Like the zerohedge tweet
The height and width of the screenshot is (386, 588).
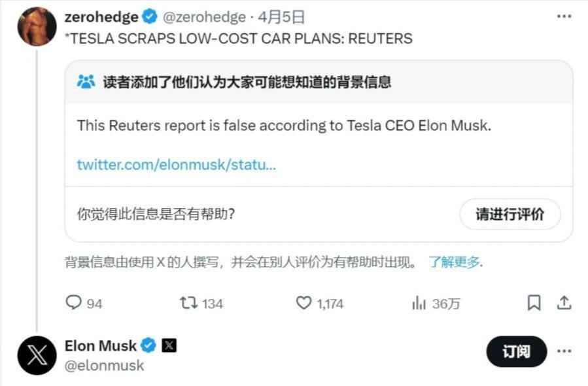[x=303, y=303]
